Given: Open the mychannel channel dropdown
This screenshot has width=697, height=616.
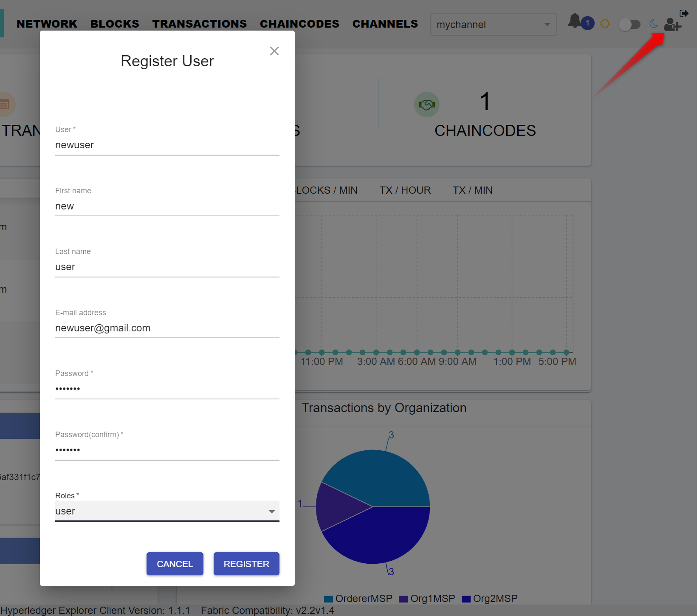Looking at the screenshot, I should coord(493,24).
